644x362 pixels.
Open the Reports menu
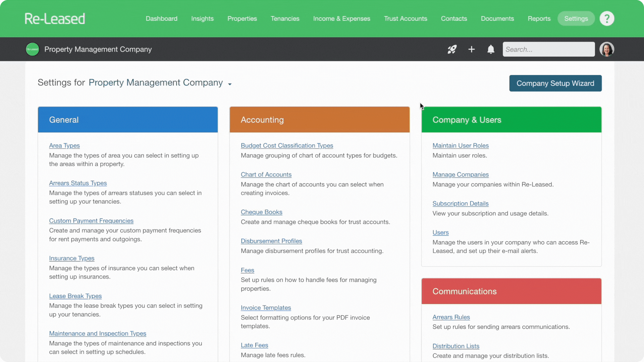pos(539,18)
